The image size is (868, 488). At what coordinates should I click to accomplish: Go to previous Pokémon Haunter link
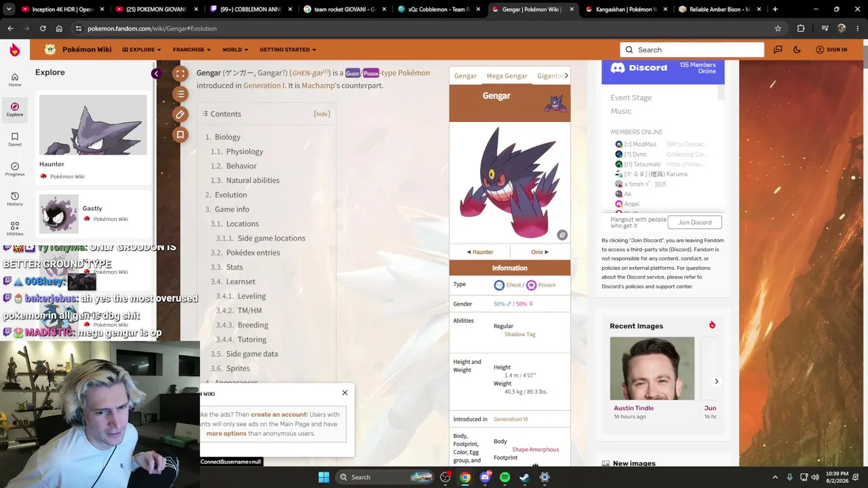coord(480,252)
